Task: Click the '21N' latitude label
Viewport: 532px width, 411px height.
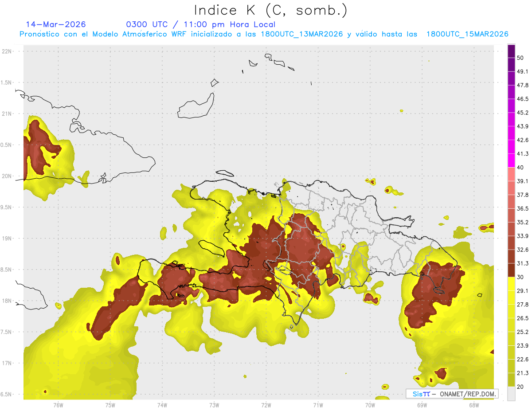Action: pyautogui.click(x=7, y=114)
